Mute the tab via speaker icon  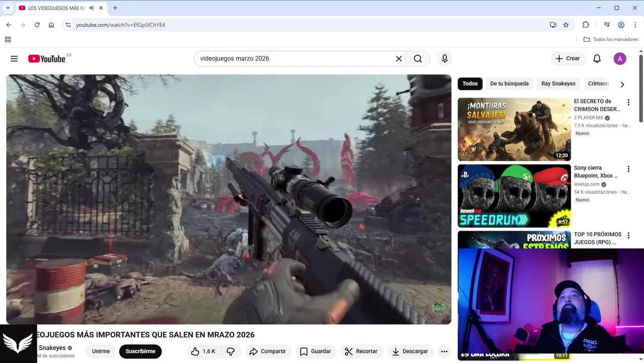point(91,8)
